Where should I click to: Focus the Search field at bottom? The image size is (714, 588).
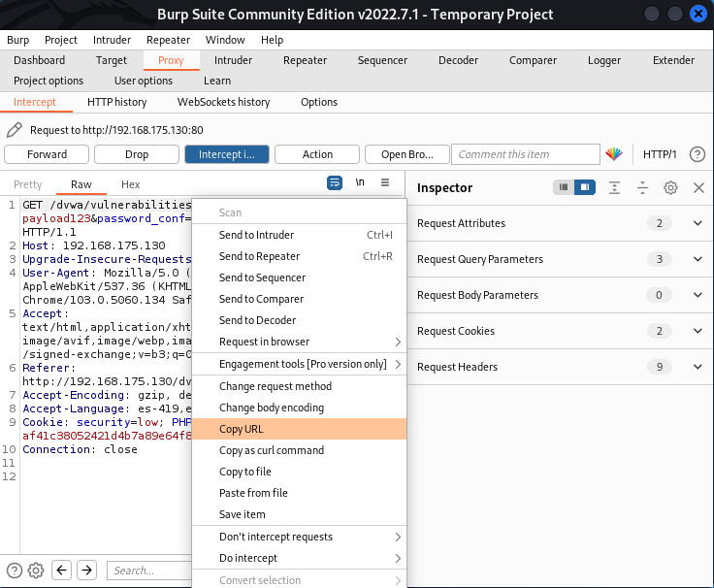point(149,571)
